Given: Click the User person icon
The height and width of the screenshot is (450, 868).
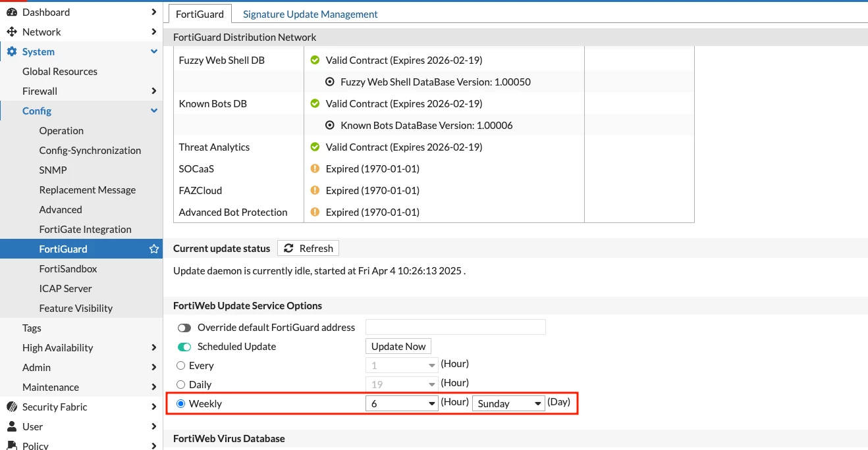Looking at the screenshot, I should [11, 426].
